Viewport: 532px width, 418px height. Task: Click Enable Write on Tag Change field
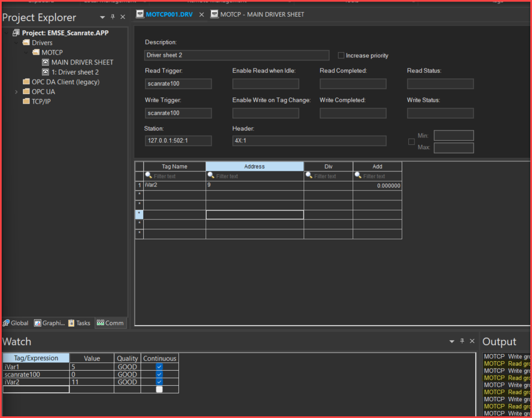(266, 113)
